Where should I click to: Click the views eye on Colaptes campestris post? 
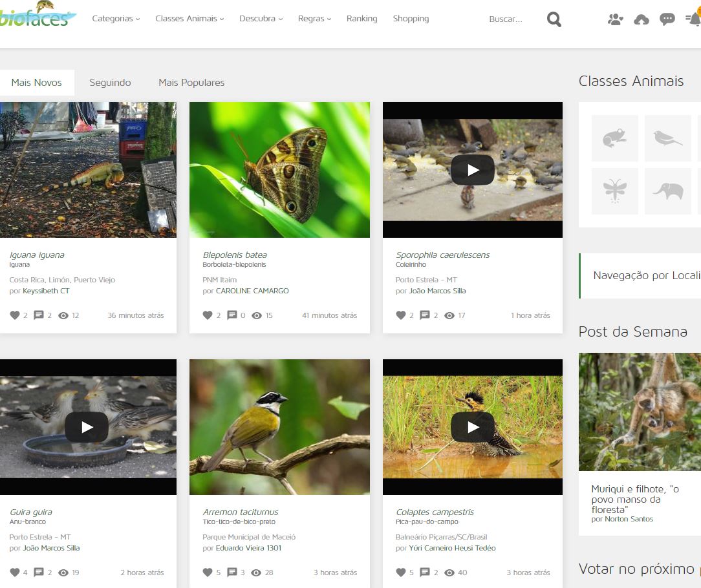449,572
